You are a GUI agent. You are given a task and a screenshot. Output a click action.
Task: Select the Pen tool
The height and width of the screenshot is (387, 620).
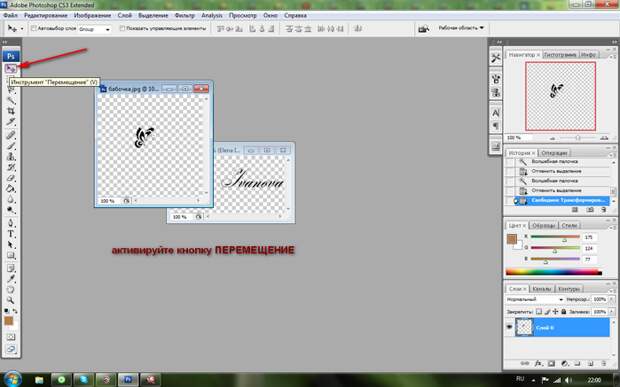11,223
